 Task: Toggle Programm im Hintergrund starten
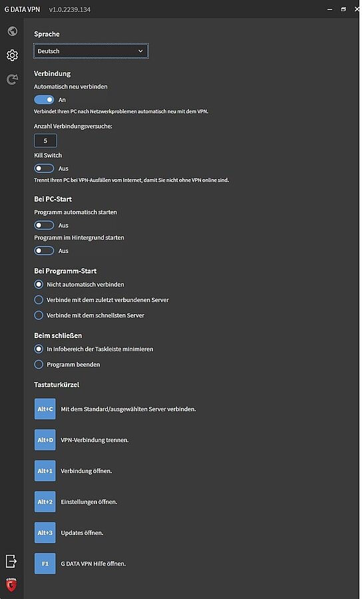click(x=44, y=251)
